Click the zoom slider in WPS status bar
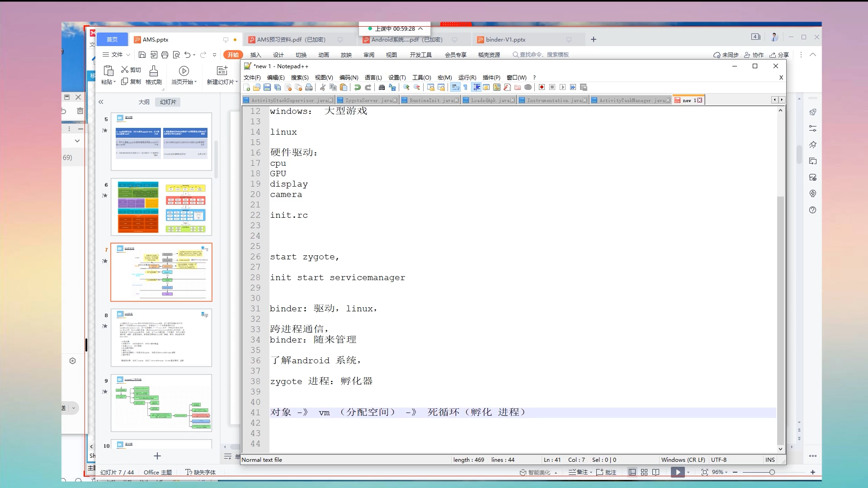The image size is (868, 488). point(772,472)
